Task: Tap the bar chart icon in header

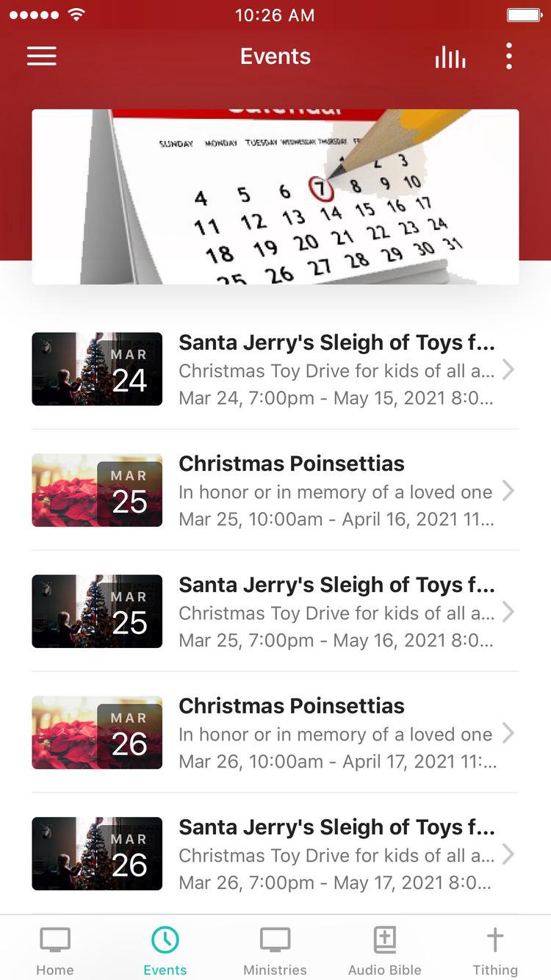Action: pyautogui.click(x=450, y=57)
